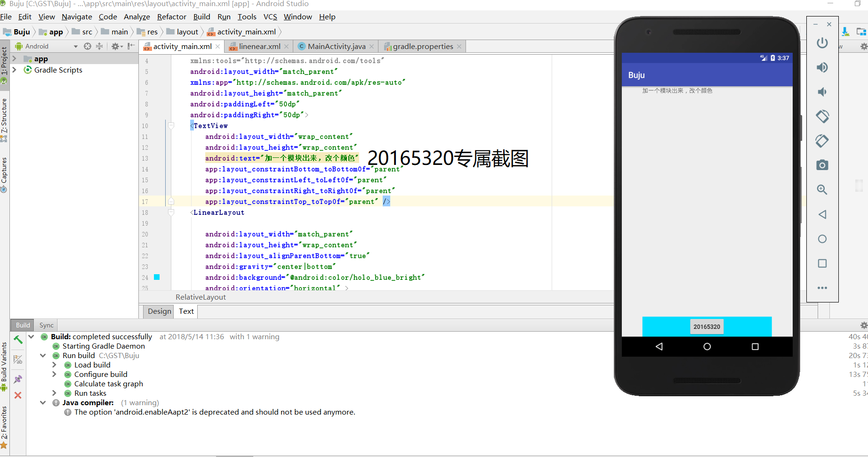Select the deprecated enableAapt2 warning message

point(215,412)
